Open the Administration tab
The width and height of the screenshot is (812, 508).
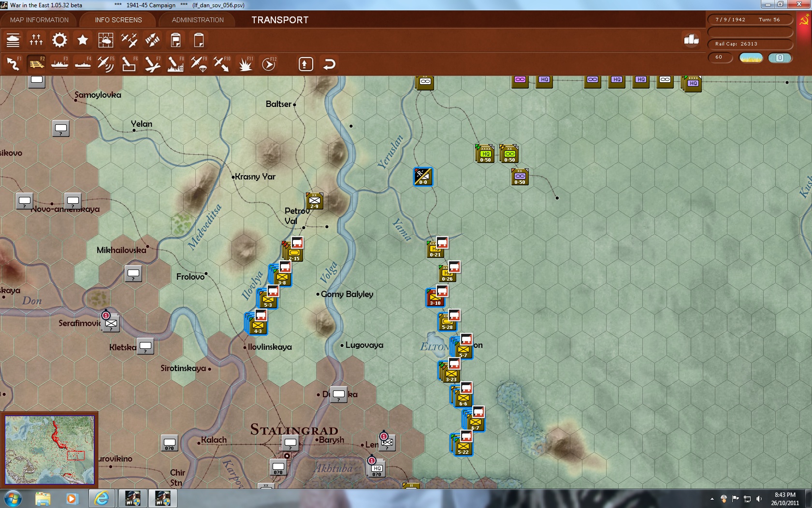click(x=198, y=20)
